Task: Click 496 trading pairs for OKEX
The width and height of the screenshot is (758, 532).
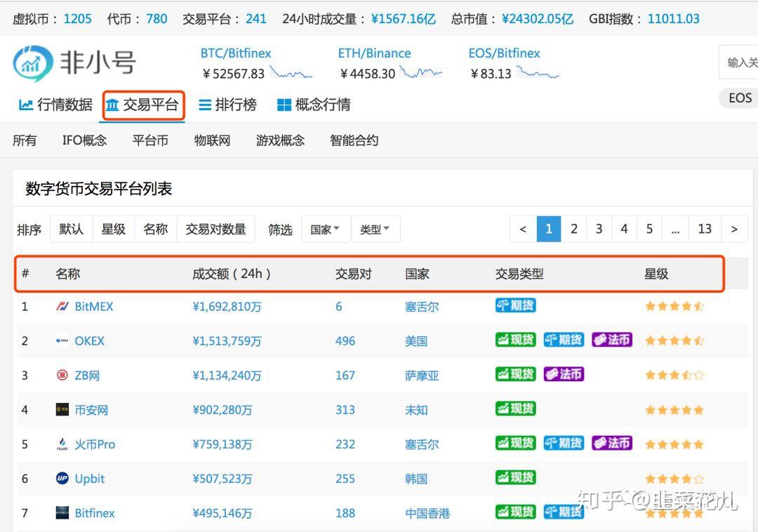Action: click(345, 340)
